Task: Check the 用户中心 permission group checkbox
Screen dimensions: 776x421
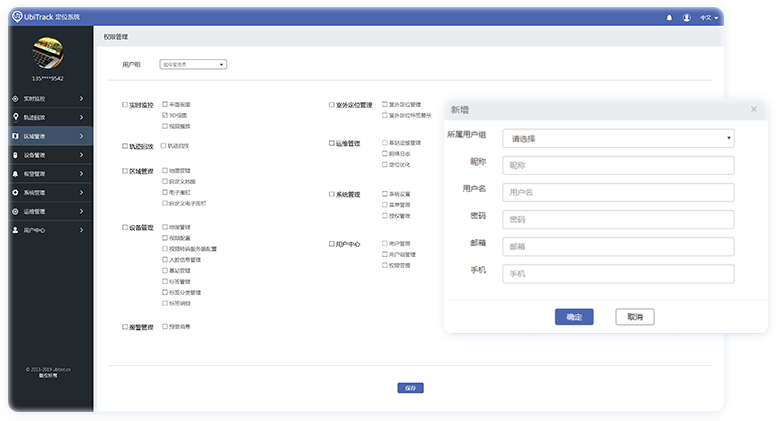Action: (x=332, y=244)
